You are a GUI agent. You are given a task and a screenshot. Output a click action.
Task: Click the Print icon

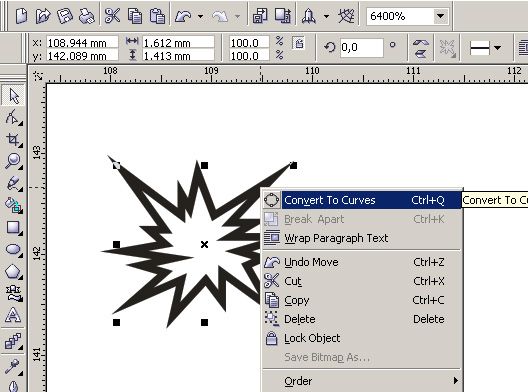(x=87, y=16)
